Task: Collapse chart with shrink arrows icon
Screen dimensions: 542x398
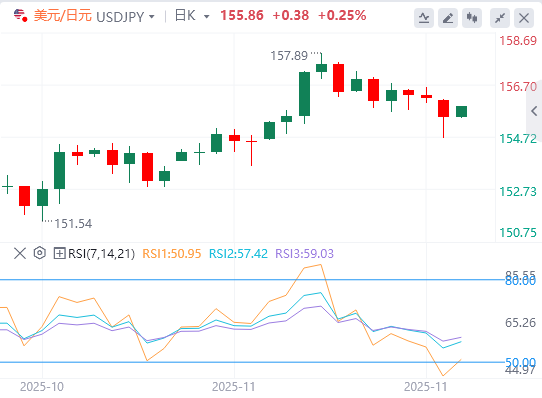Action: click(x=500, y=18)
